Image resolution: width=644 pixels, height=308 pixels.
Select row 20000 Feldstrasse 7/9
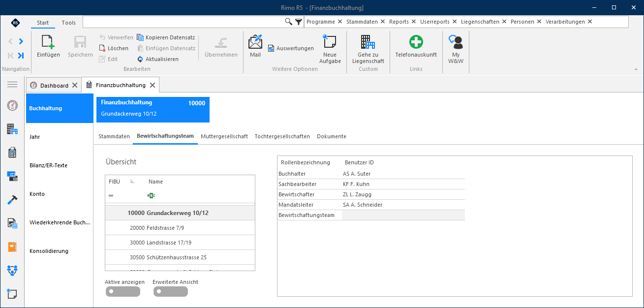[x=180, y=228]
